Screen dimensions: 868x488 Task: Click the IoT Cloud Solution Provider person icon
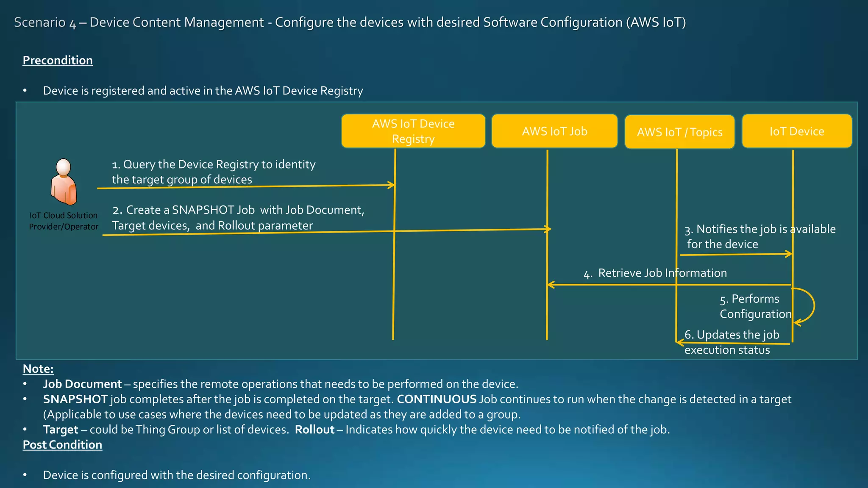coord(64,182)
